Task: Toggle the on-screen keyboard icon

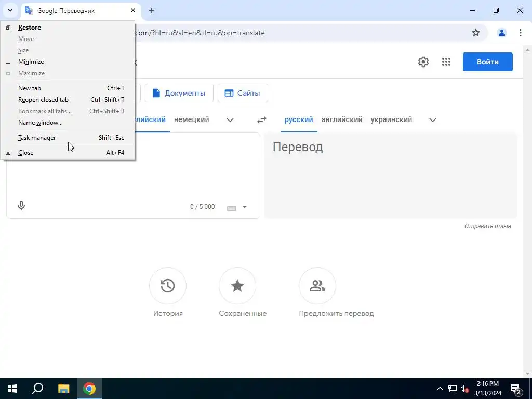Action: coord(231,207)
